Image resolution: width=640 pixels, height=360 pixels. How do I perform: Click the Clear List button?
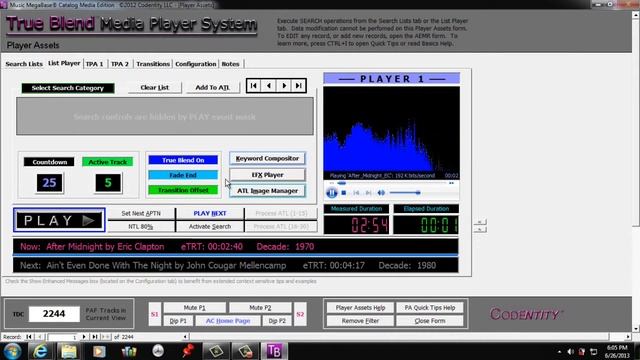[x=154, y=87]
